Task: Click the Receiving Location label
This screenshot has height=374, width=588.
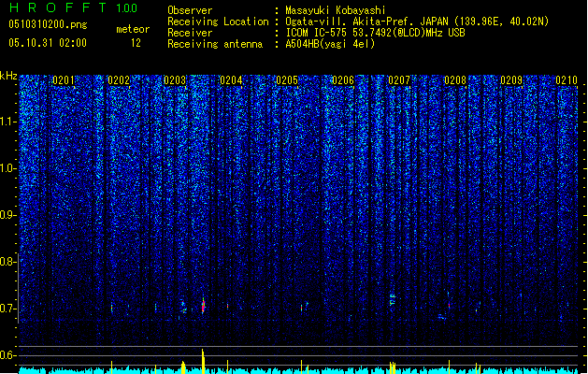Action: tap(218, 22)
